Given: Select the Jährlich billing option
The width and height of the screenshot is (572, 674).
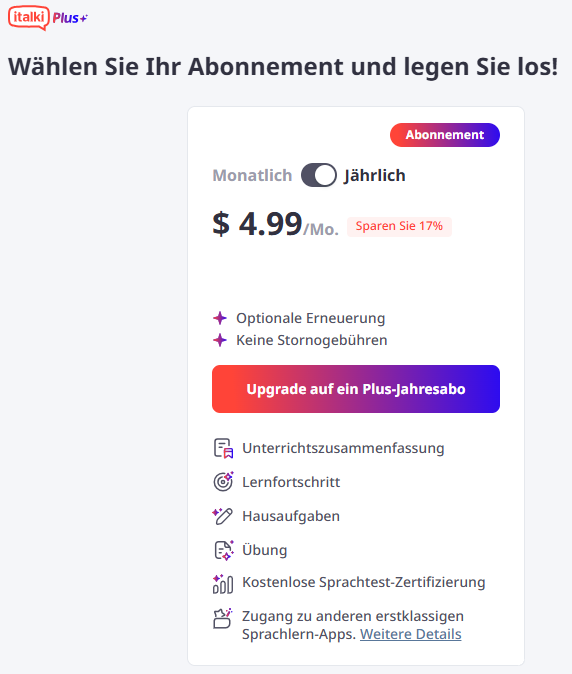Looking at the screenshot, I should tap(374, 175).
